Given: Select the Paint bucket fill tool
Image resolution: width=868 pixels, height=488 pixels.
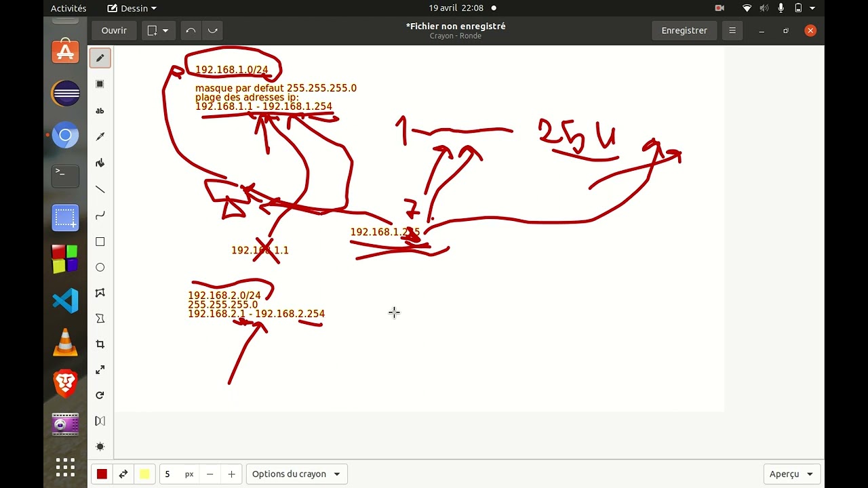Looking at the screenshot, I should 100,163.
